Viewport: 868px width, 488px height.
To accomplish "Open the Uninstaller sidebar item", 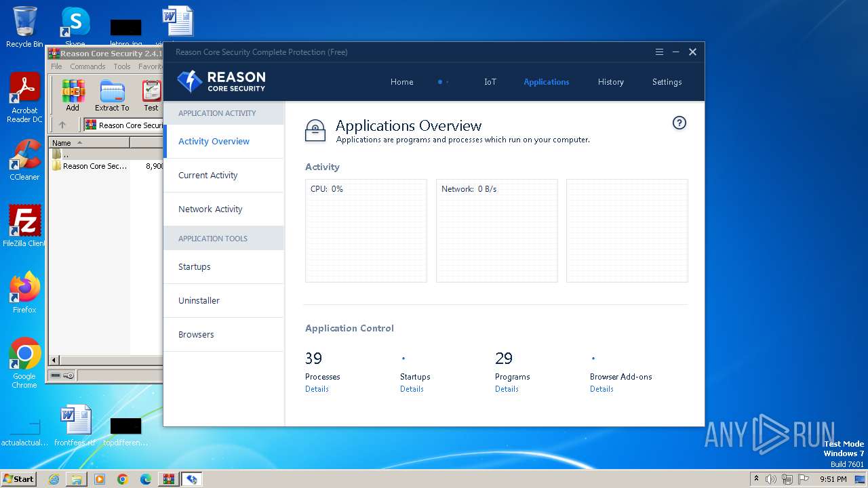I will pyautogui.click(x=224, y=301).
